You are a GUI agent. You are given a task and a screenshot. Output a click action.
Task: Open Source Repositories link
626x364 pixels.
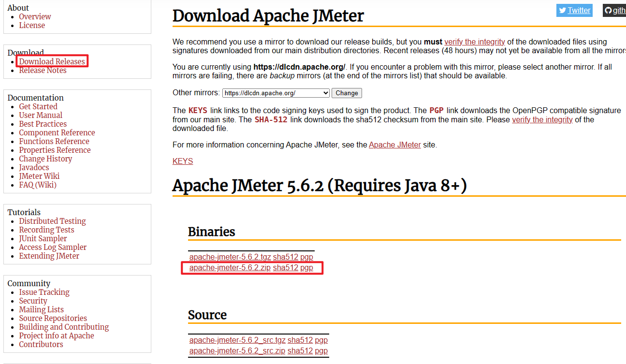53,318
